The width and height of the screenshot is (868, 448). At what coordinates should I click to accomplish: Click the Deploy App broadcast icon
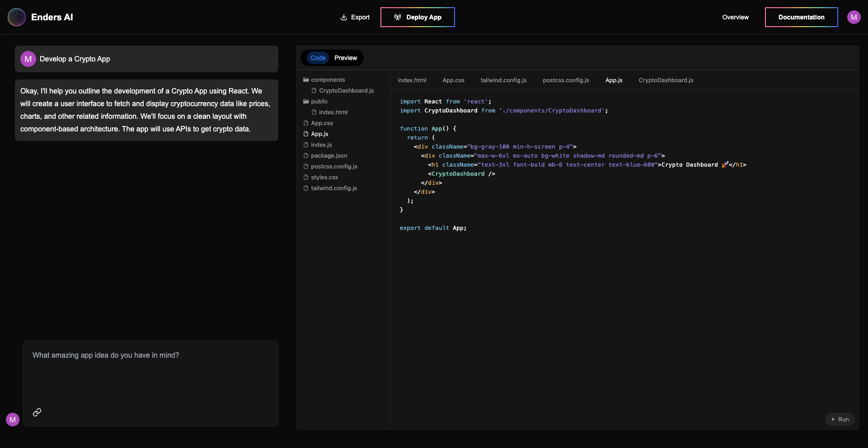click(x=398, y=17)
